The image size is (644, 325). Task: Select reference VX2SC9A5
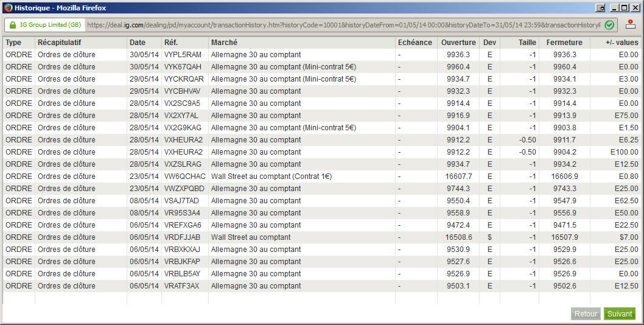(183, 103)
